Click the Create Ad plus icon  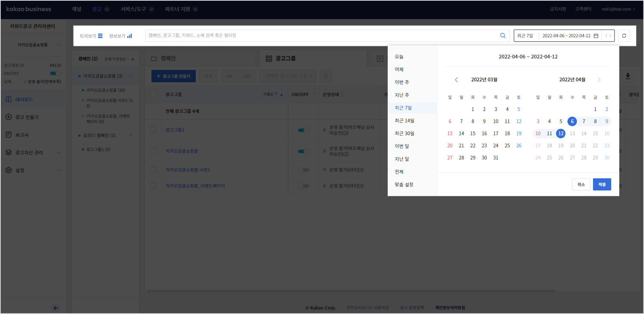(8, 117)
